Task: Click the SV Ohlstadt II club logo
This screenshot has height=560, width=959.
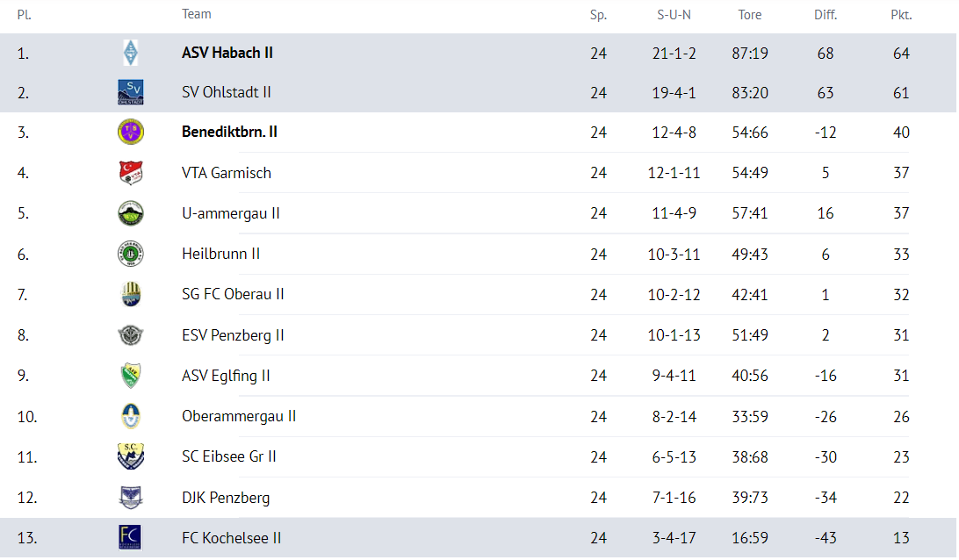Action: [x=131, y=92]
